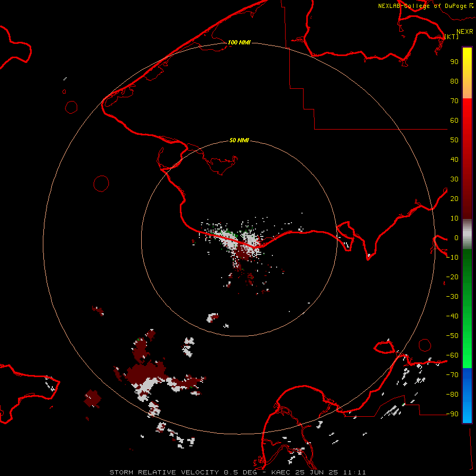Image resolution: width=476 pixels, height=476 pixels.
Task: Click the -90 value on velocity scale
Action: (x=452, y=414)
